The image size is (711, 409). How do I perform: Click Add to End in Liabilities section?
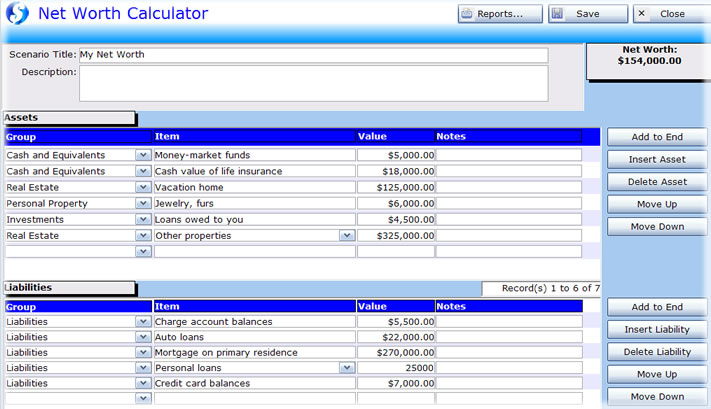(x=657, y=307)
